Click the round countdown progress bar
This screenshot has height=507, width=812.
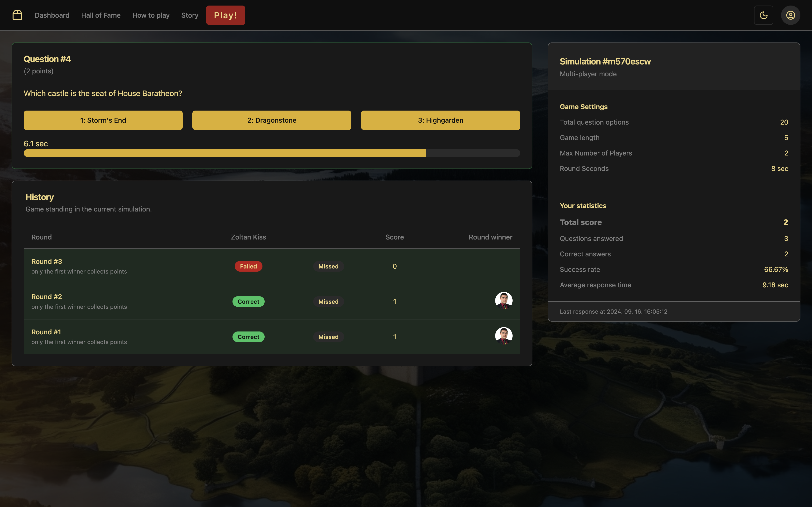click(271, 153)
